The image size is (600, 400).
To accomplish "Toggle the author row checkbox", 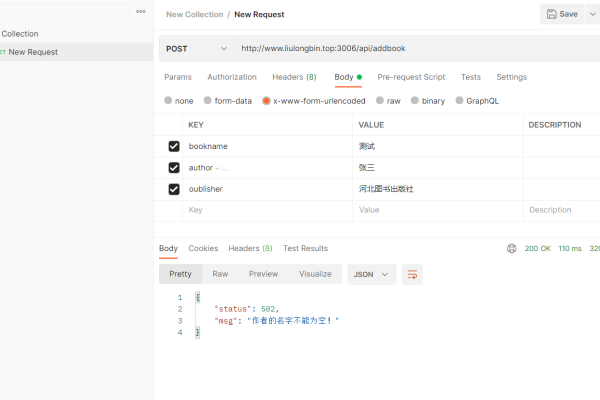I will point(174,167).
